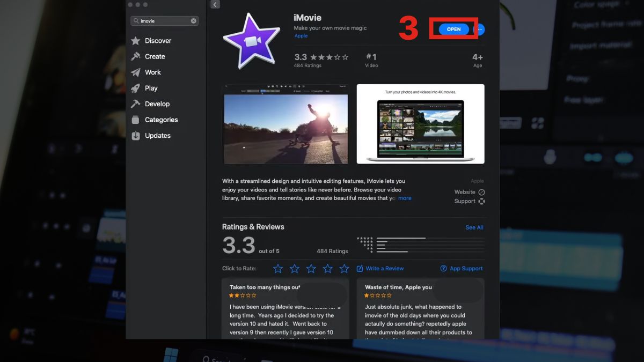Click the Website compass icon
The image size is (644, 362).
pos(481,192)
